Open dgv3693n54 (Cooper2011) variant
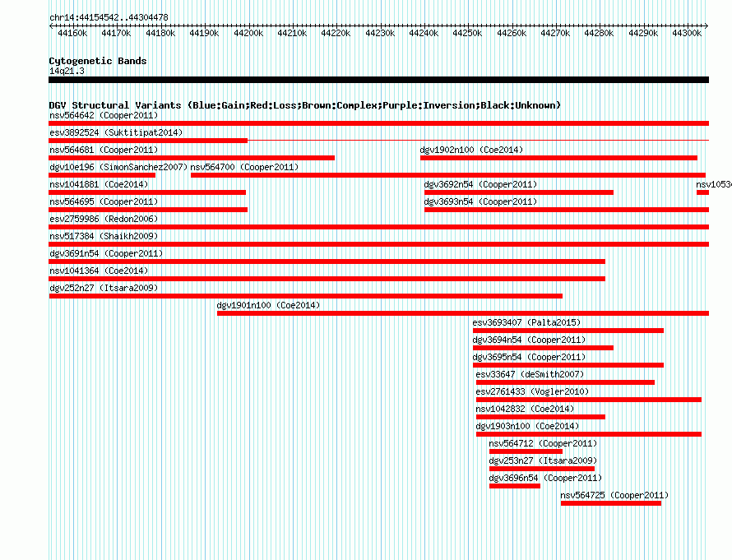 480,201
